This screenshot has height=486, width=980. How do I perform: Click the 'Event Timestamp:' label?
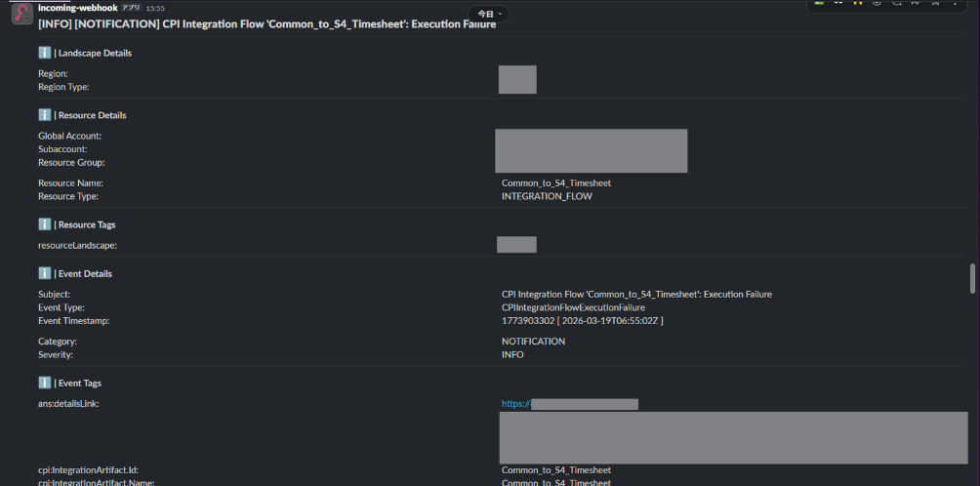[x=74, y=320]
